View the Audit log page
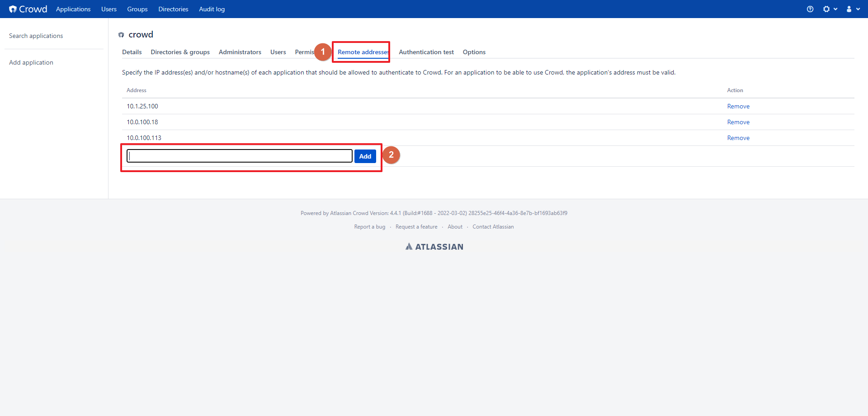The height and width of the screenshot is (416, 868). pos(212,9)
